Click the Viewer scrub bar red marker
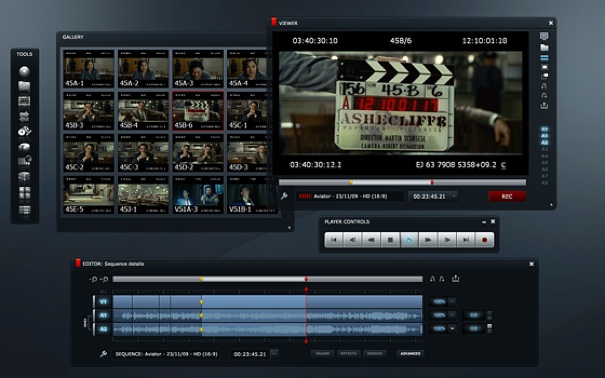The width and height of the screenshot is (605, 378). pyautogui.click(x=432, y=182)
